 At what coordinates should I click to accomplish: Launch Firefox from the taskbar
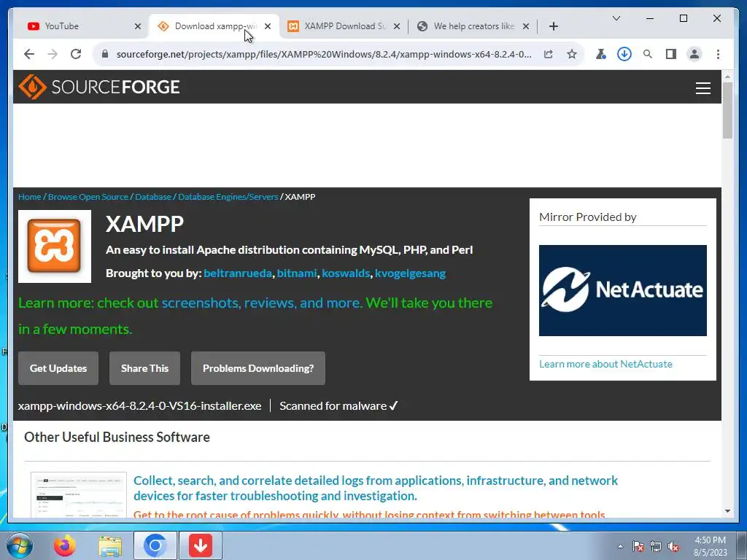pyautogui.click(x=65, y=545)
